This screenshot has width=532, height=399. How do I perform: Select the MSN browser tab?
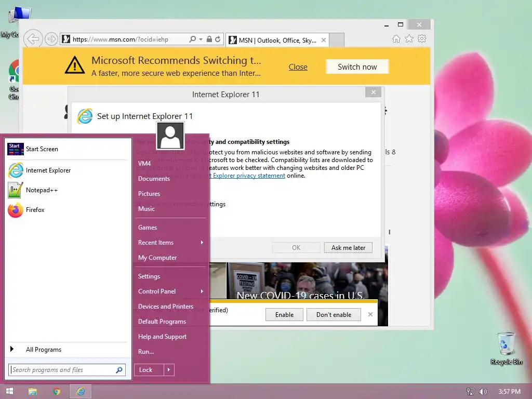point(277,40)
